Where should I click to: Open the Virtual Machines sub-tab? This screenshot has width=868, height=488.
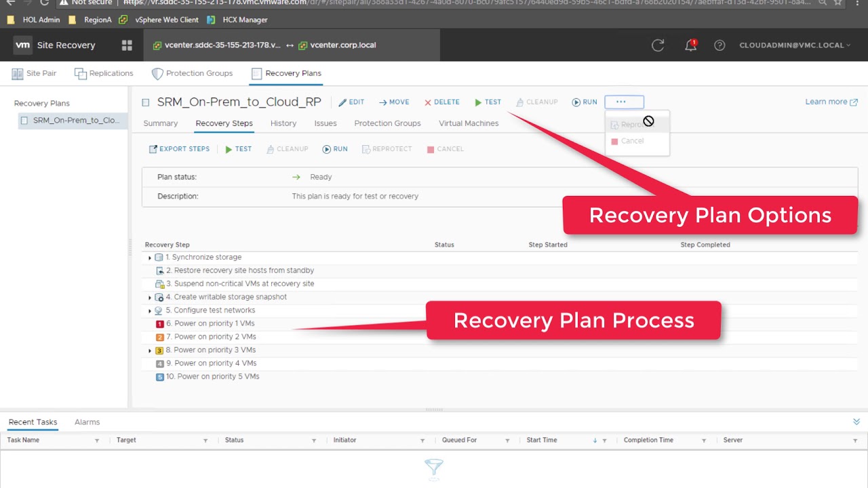coord(469,123)
